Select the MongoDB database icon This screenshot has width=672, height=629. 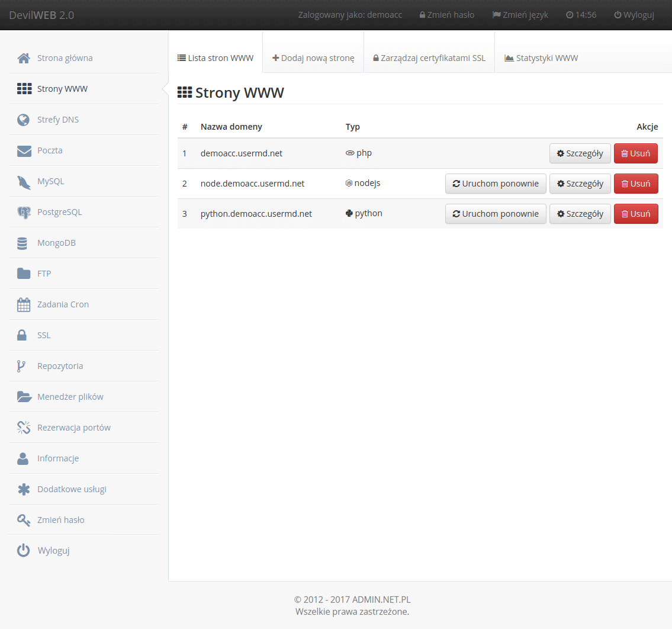click(x=23, y=243)
